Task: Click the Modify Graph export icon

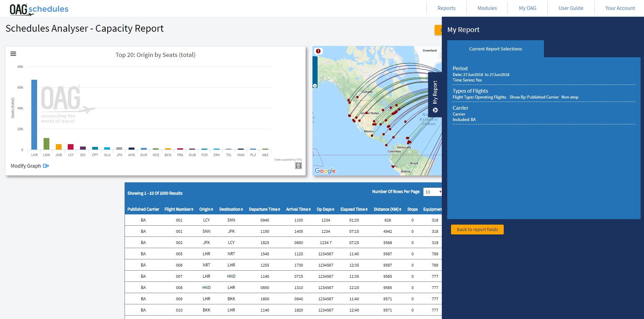Action: pos(46,166)
